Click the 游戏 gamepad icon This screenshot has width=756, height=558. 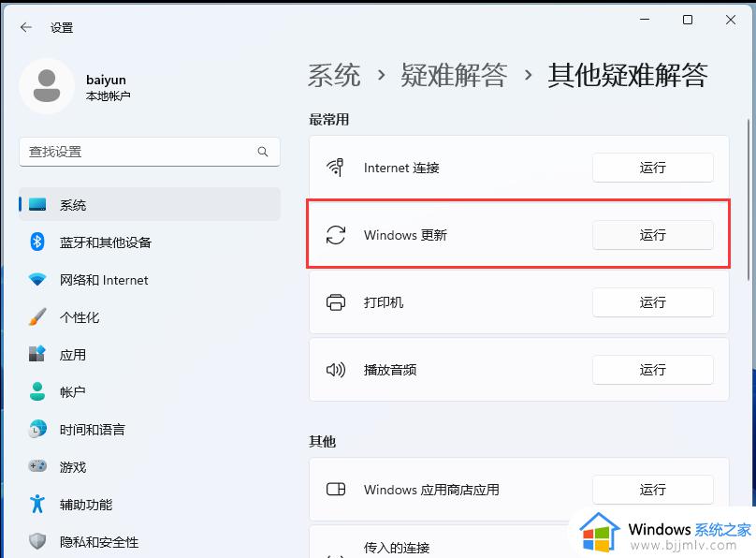pos(37,466)
